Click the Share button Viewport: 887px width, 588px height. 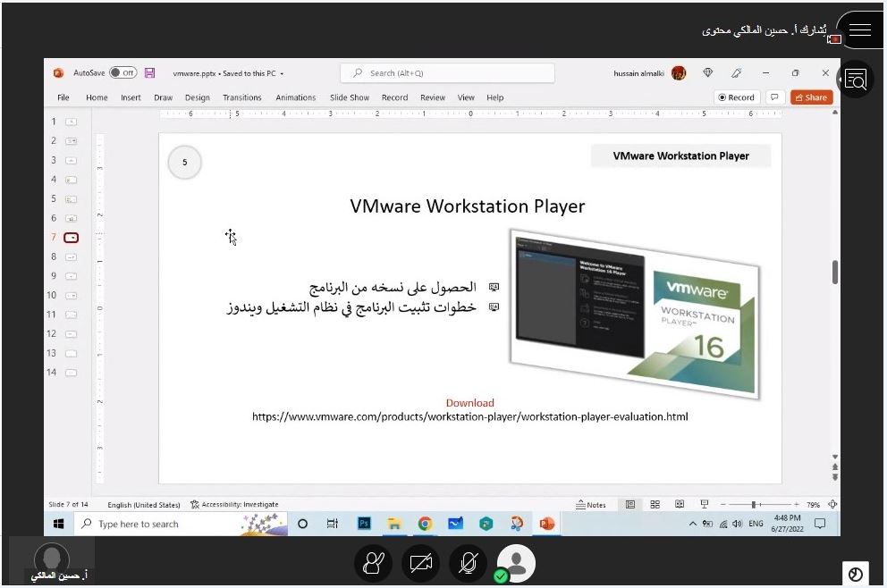click(811, 97)
